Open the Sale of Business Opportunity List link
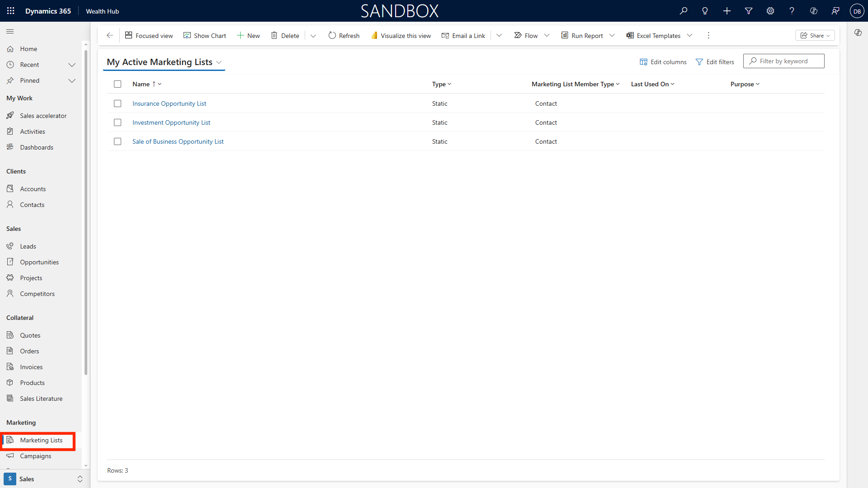The image size is (868, 488). [x=178, y=141]
